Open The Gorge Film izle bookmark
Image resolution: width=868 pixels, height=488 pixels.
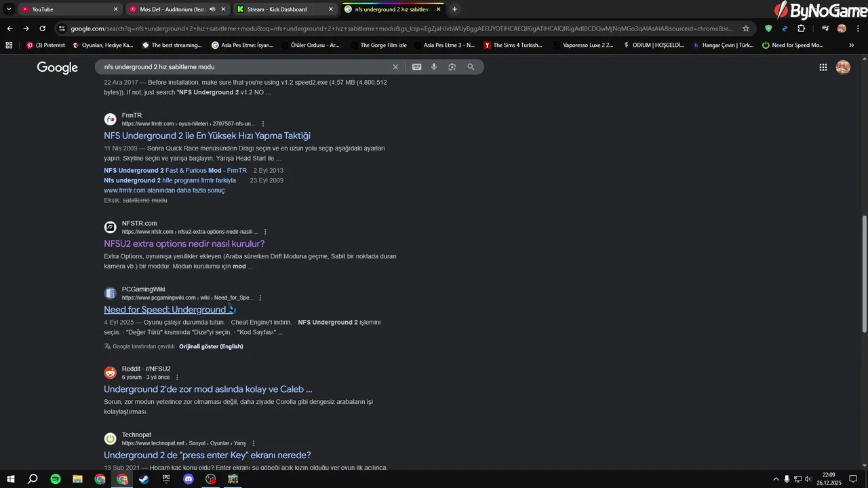(378, 45)
